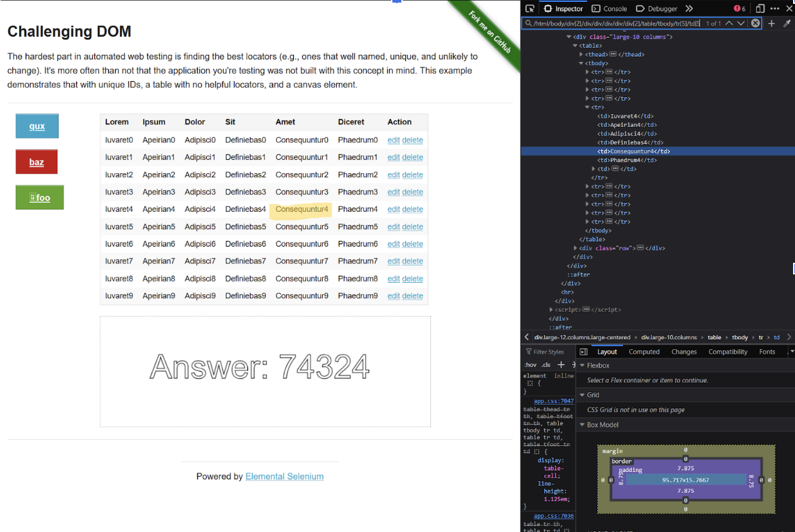Click the green foo button
This screenshot has width=795, height=532.
40,198
